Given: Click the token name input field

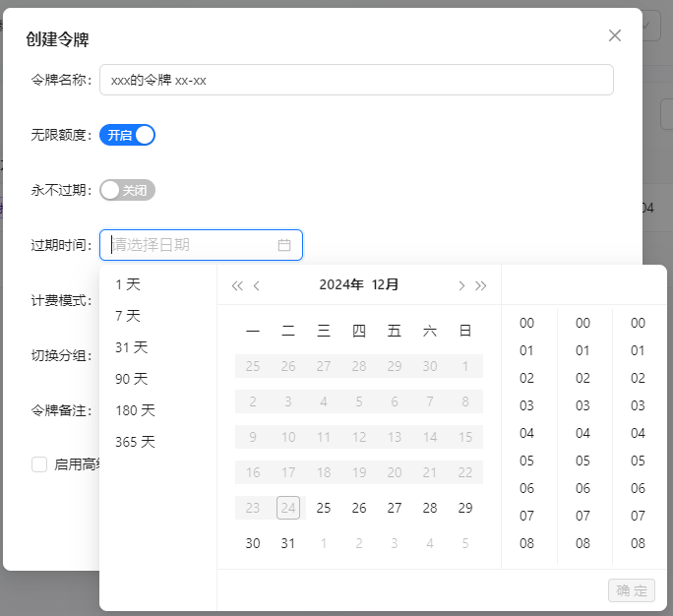Looking at the screenshot, I should [356, 80].
